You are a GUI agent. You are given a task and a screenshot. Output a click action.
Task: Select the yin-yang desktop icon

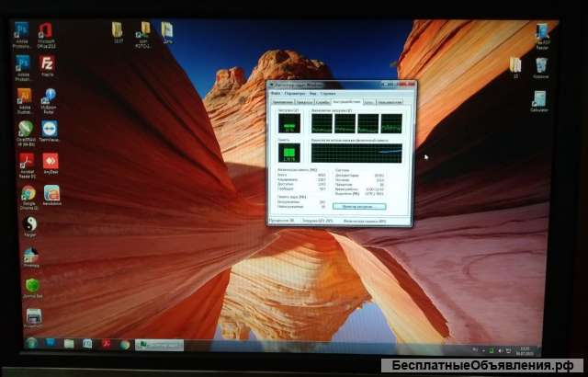30,224
